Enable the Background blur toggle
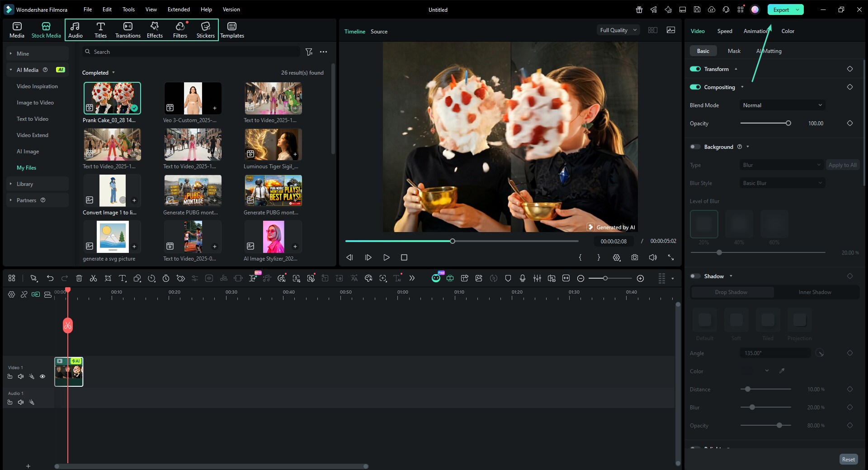This screenshot has width=868, height=470. coord(695,147)
